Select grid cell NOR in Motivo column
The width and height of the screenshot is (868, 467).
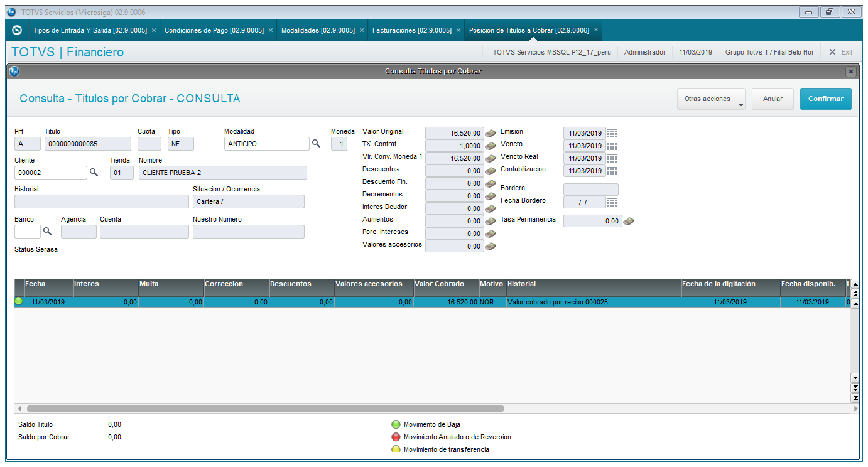point(492,302)
